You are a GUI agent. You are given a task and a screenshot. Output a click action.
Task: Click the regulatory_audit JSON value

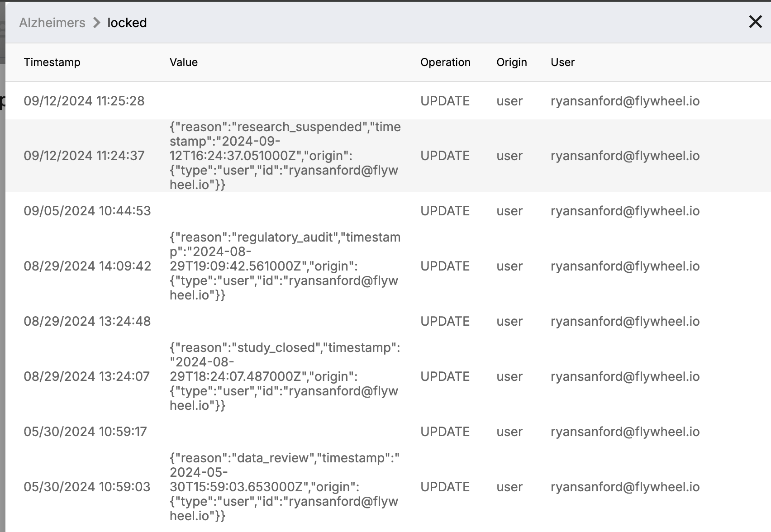[x=285, y=266]
